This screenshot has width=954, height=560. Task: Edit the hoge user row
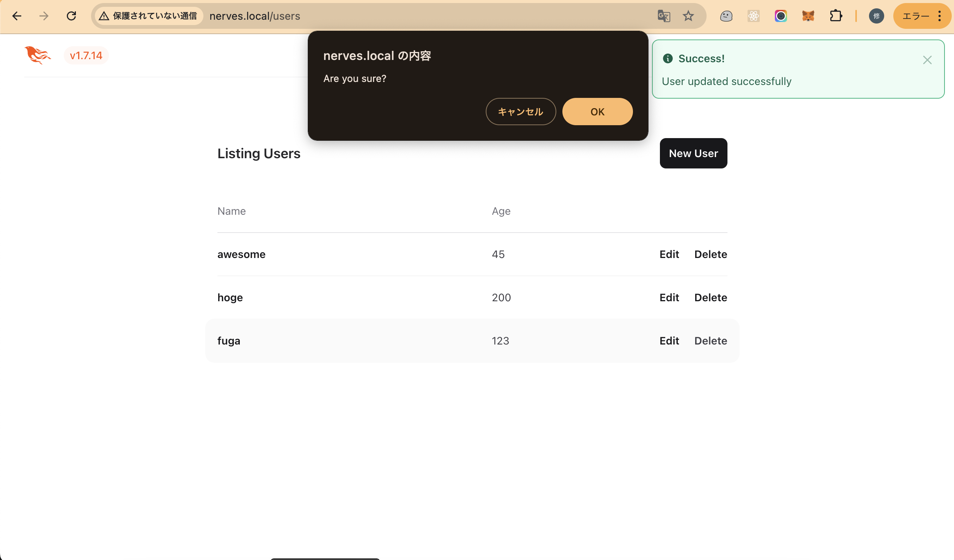[x=669, y=297]
